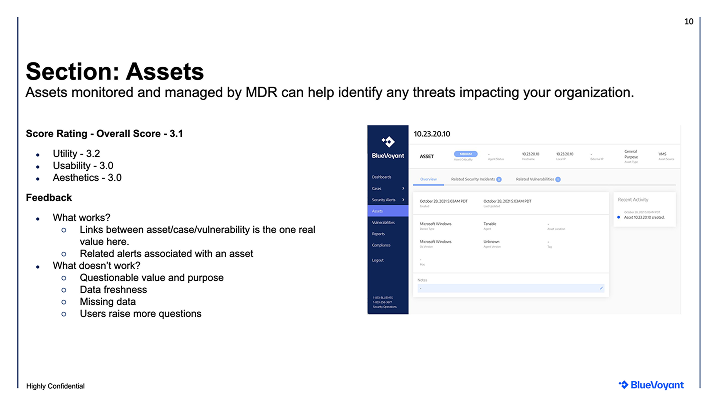Click the Usability - 3.0 bullet
This screenshot has width=720, height=405.
coord(83,166)
